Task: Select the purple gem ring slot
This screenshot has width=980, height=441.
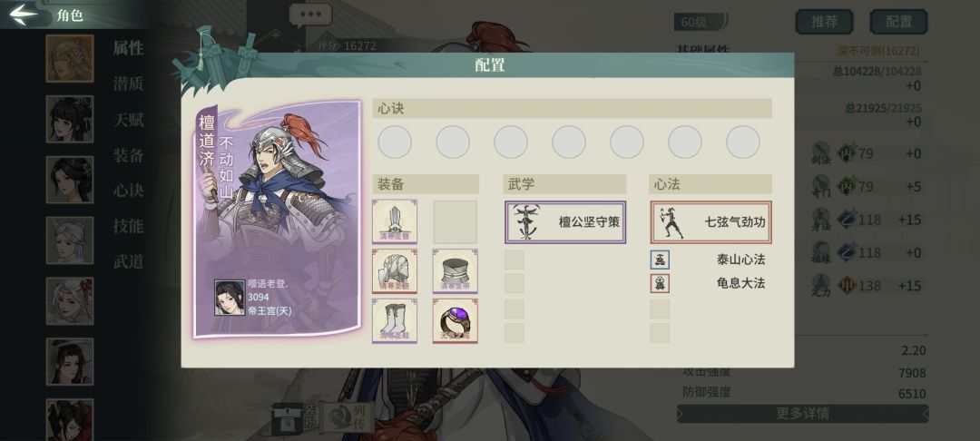Action: point(455,320)
